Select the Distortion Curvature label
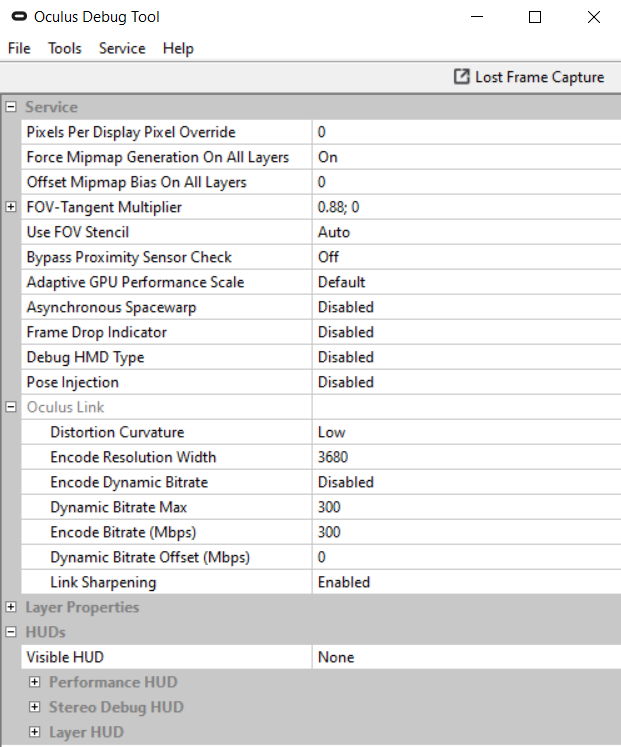 [x=117, y=432]
